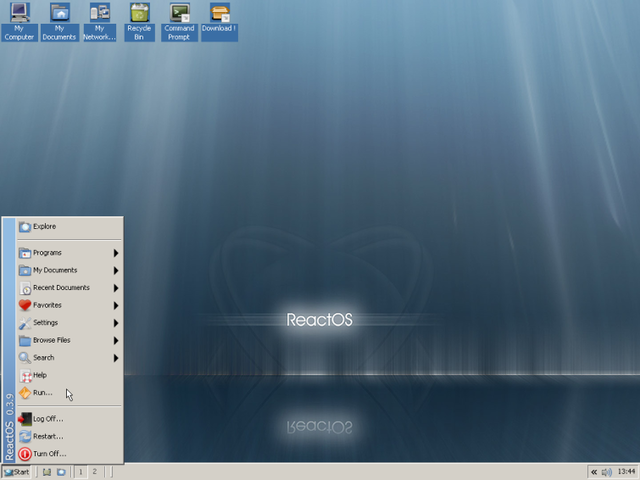Expand hidden tray icons with the « arrow

594,472
